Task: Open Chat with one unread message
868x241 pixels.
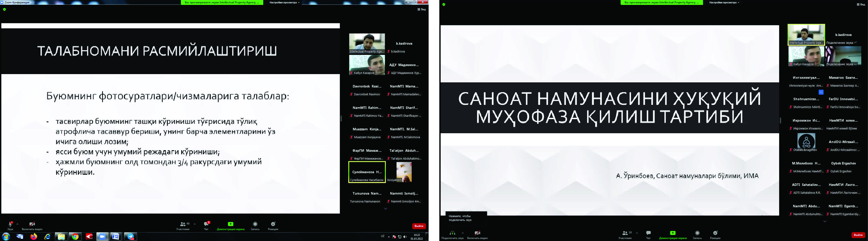Action: [x=206, y=224]
